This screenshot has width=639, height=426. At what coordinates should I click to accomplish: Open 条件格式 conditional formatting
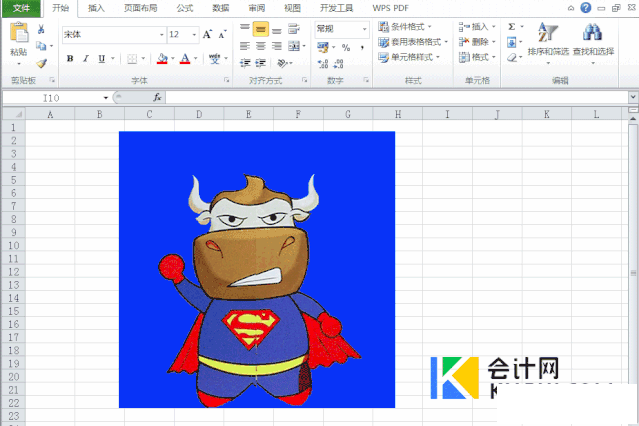404,27
